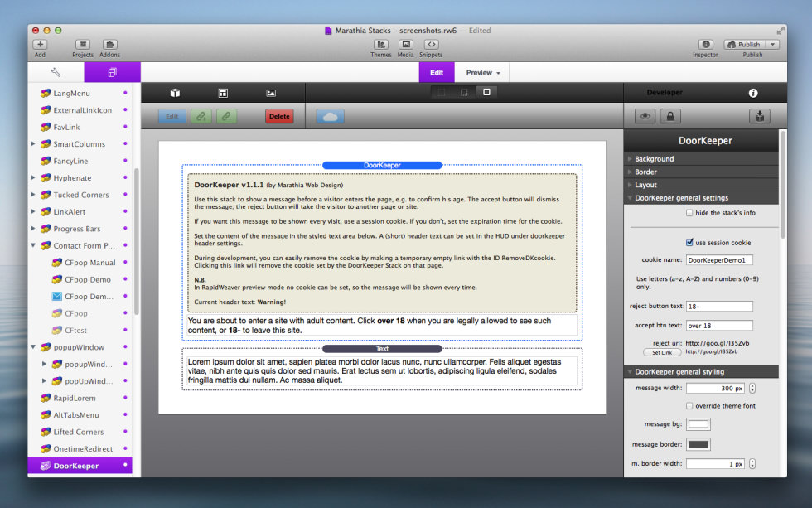Image resolution: width=812 pixels, height=508 pixels.
Task: Click the message width stepper
Action: (752, 389)
